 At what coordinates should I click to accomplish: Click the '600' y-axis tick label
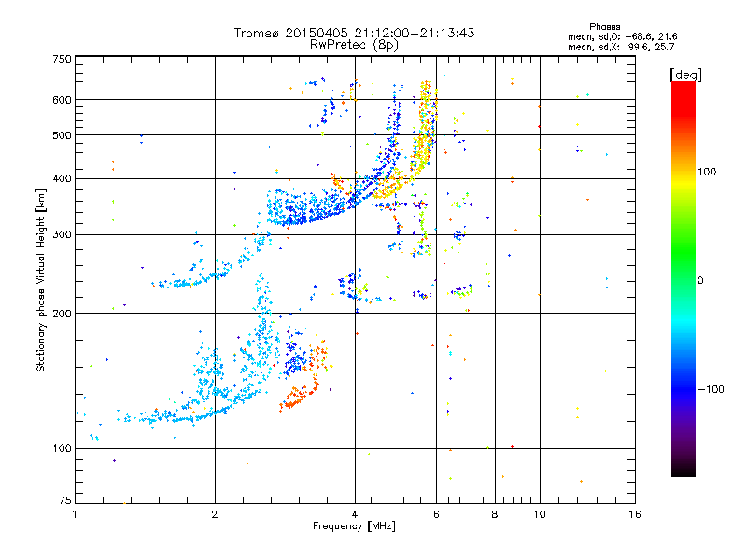[63, 100]
